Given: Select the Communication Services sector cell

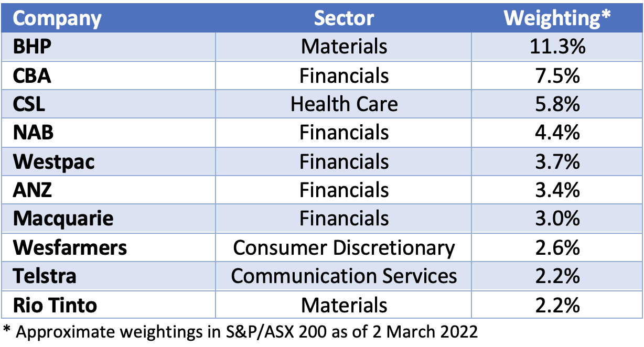Looking at the screenshot, I should click(344, 276).
